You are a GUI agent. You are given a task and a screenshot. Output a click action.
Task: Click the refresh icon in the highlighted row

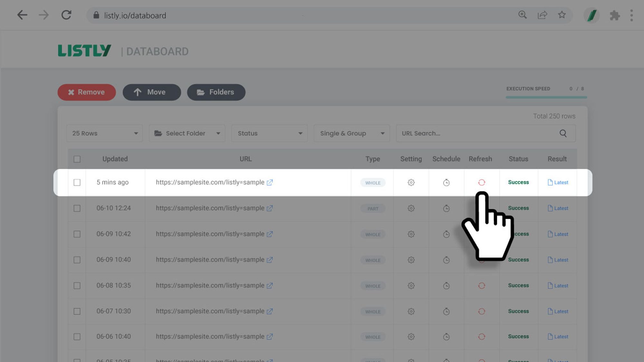[x=481, y=182]
